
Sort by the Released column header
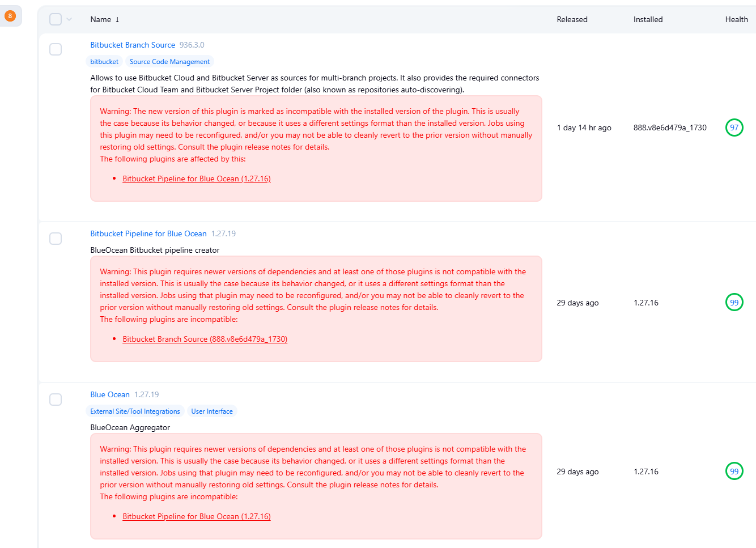[572, 19]
